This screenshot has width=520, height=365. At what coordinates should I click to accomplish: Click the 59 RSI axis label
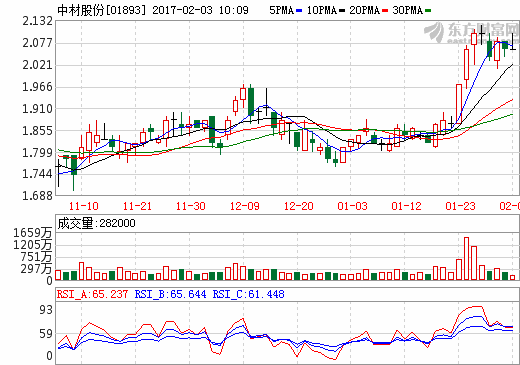[x=46, y=334]
